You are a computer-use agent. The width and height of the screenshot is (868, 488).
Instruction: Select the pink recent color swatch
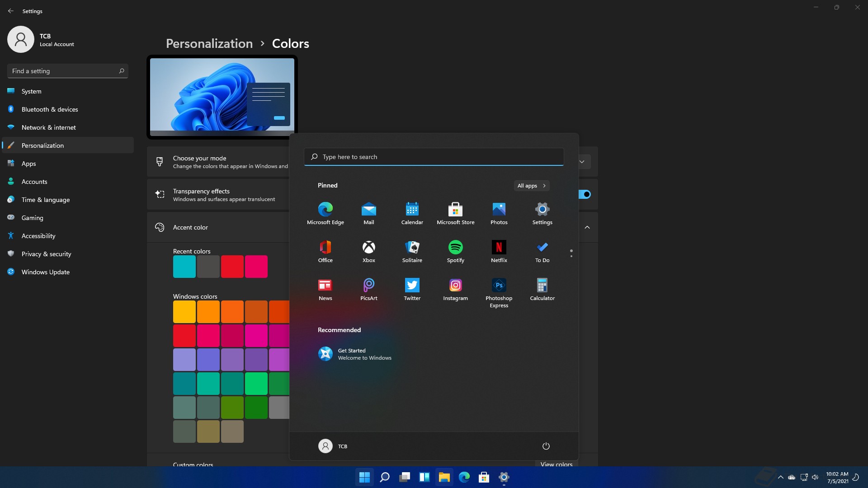pos(256,267)
